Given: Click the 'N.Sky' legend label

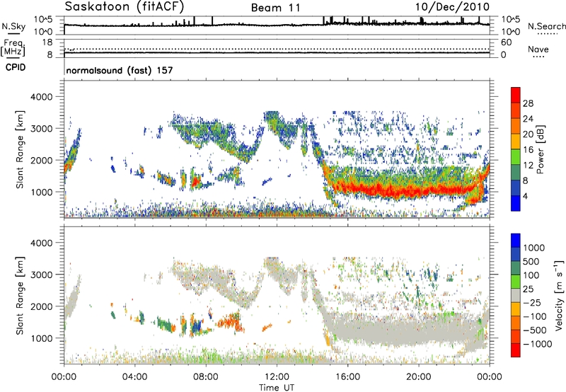Looking at the screenshot, I should coord(13,26).
